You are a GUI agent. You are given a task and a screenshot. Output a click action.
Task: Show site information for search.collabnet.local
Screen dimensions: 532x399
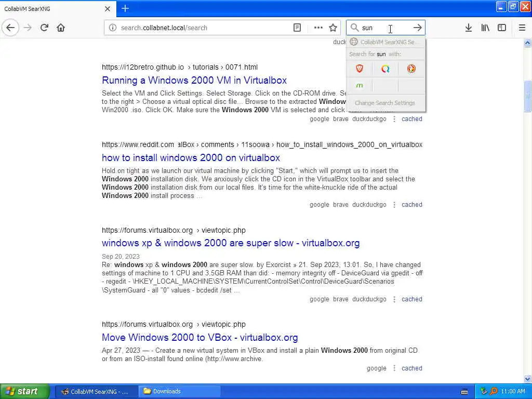[x=113, y=28]
